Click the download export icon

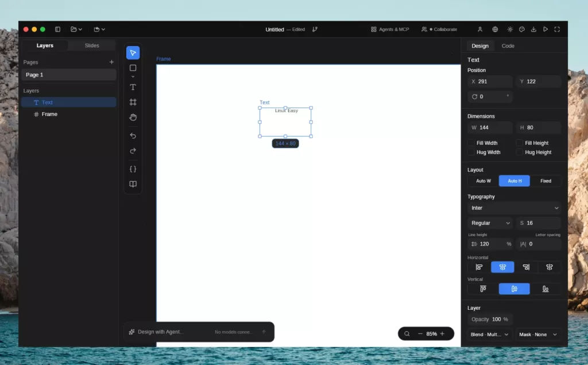533,29
